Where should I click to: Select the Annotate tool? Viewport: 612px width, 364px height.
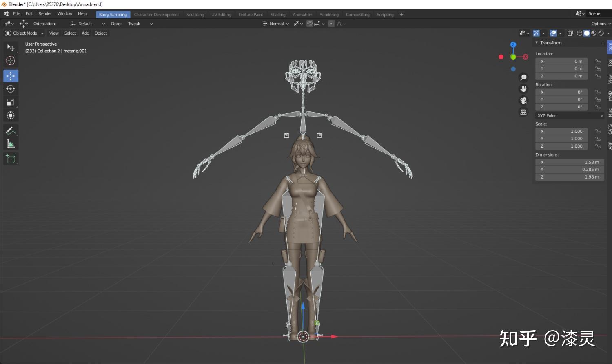pyautogui.click(x=11, y=130)
